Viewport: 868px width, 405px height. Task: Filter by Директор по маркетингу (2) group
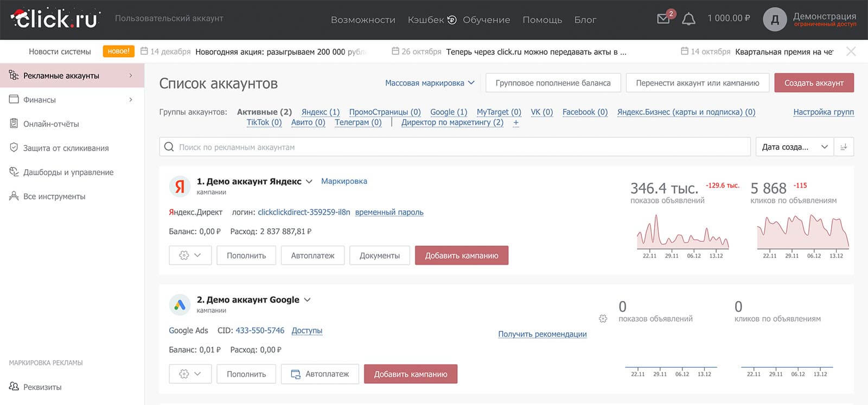pyautogui.click(x=452, y=123)
